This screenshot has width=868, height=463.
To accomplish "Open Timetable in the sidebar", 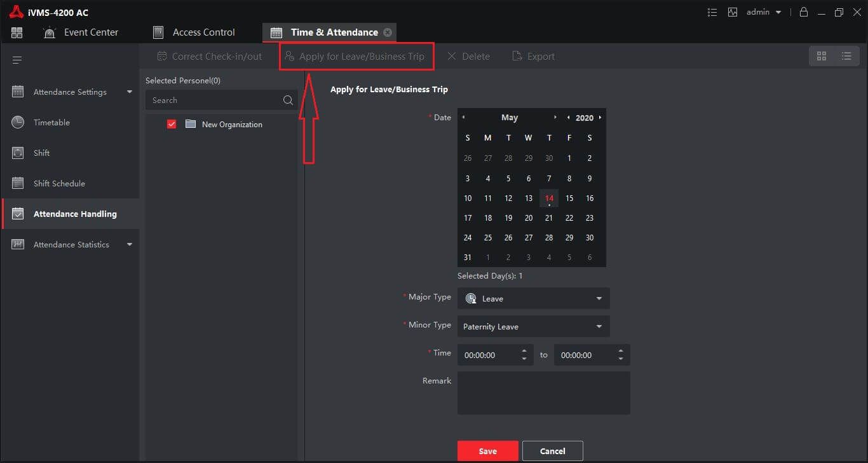I will (70, 122).
